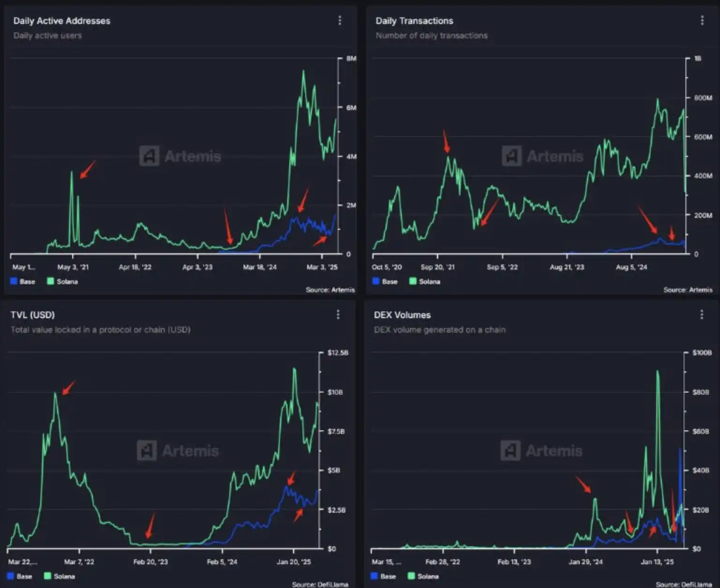The image size is (720, 588).
Task: Click Artemis watermark logo in Daily Active Addresses chart
Action: (149, 156)
